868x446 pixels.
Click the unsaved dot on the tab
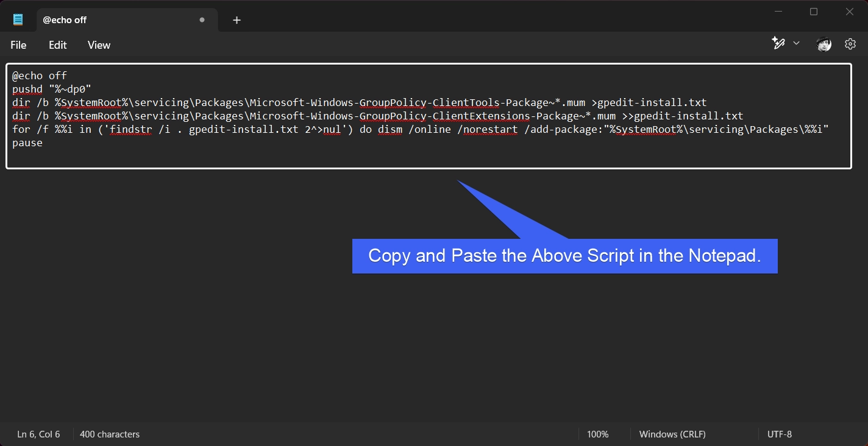[x=202, y=19]
